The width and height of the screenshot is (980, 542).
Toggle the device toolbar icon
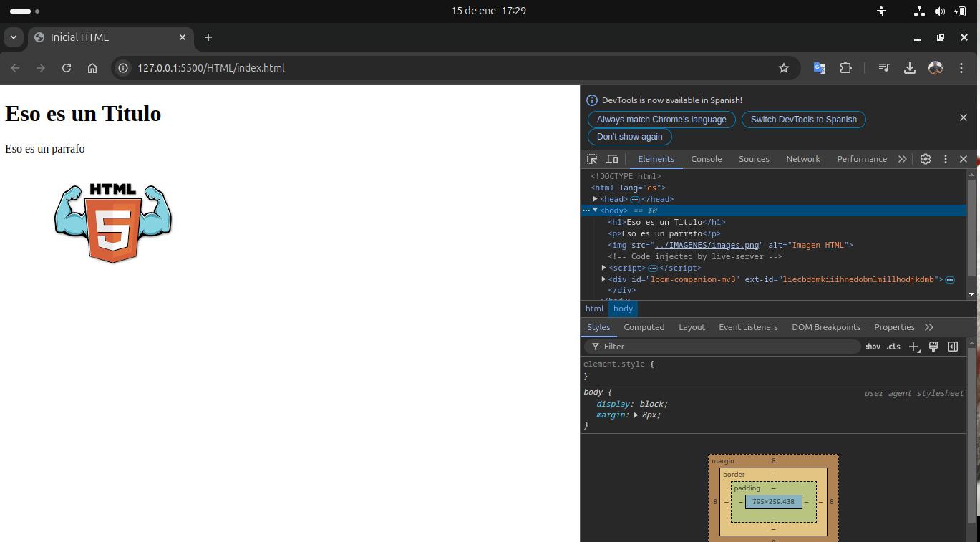point(612,159)
